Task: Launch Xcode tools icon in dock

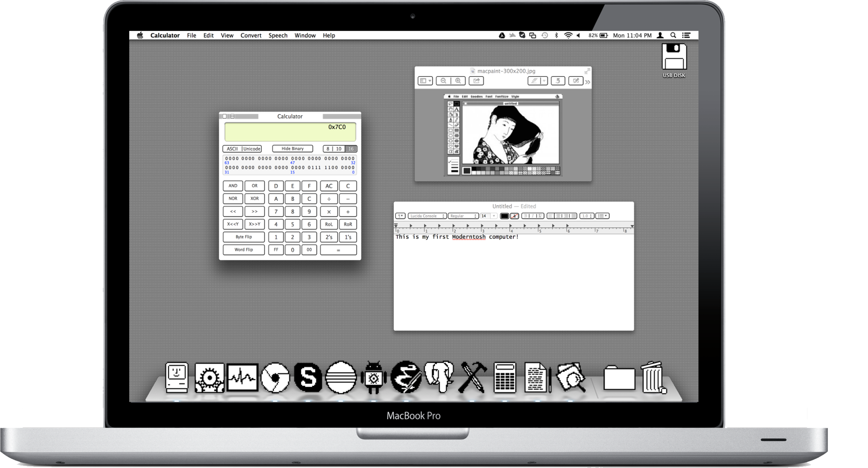Action: tap(472, 377)
